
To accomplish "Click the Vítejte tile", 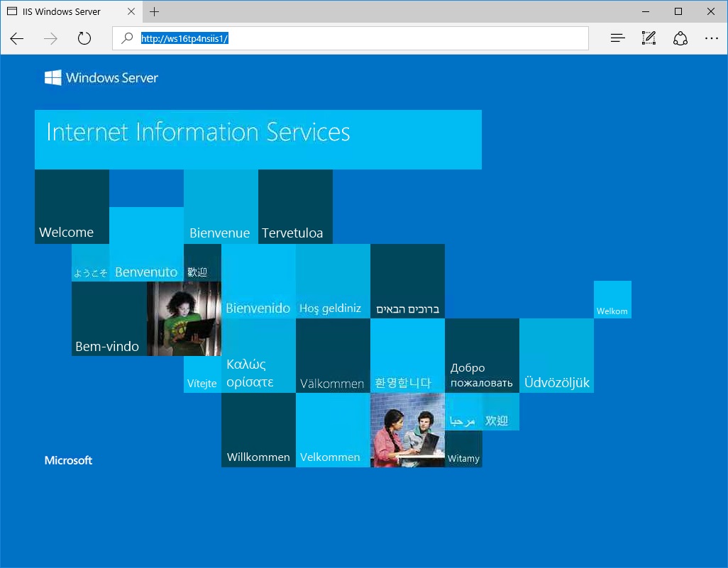I will pos(202,374).
